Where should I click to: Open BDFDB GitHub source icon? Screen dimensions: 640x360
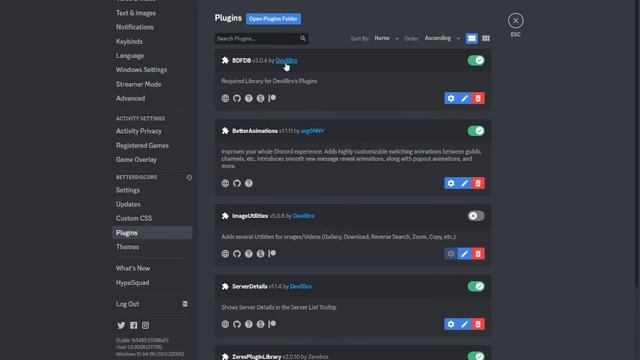[237, 98]
